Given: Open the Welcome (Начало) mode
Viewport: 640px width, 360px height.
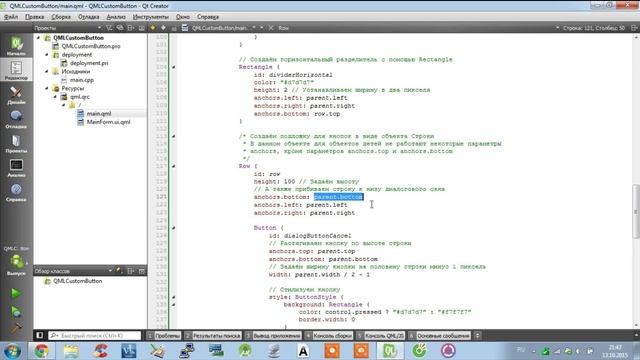Looking at the screenshot, I should pyautogui.click(x=16, y=45).
